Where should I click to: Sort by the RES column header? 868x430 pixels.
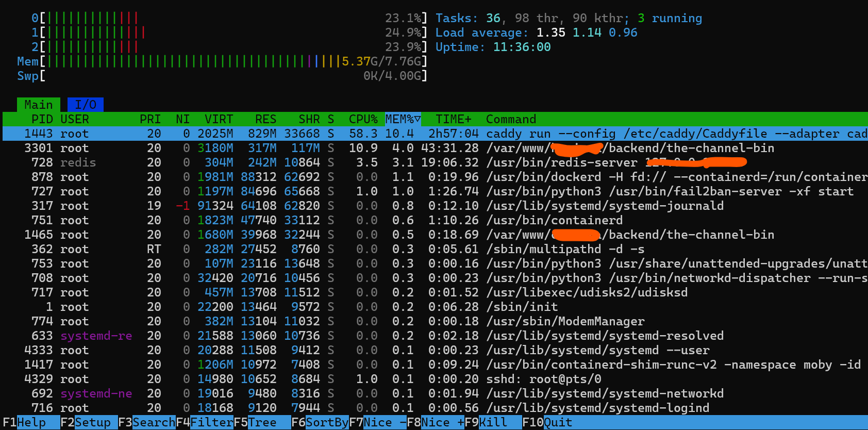(266, 119)
